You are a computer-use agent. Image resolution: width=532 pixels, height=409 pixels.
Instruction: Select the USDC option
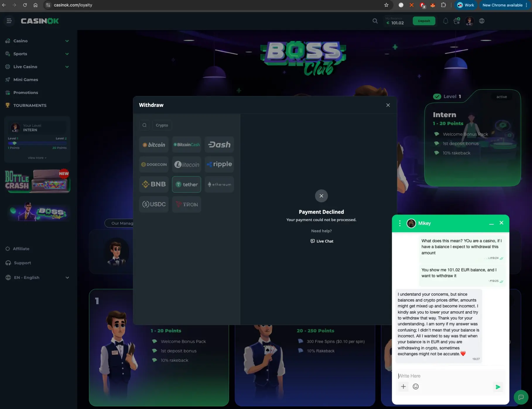[154, 204]
